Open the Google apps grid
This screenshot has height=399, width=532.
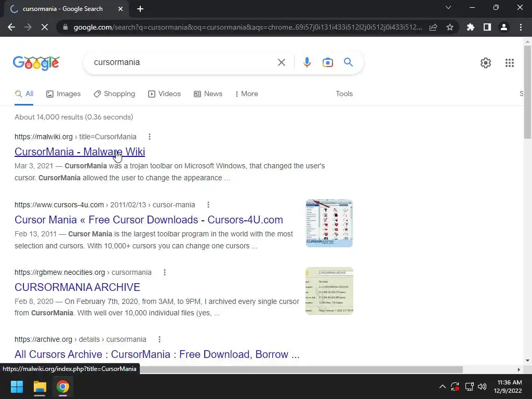click(510, 63)
